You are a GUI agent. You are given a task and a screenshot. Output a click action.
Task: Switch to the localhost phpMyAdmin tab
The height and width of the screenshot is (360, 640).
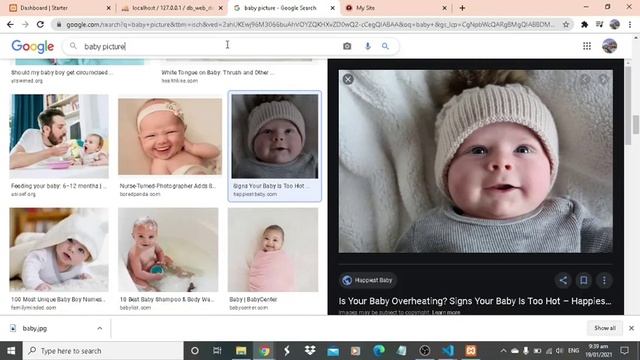point(171,8)
